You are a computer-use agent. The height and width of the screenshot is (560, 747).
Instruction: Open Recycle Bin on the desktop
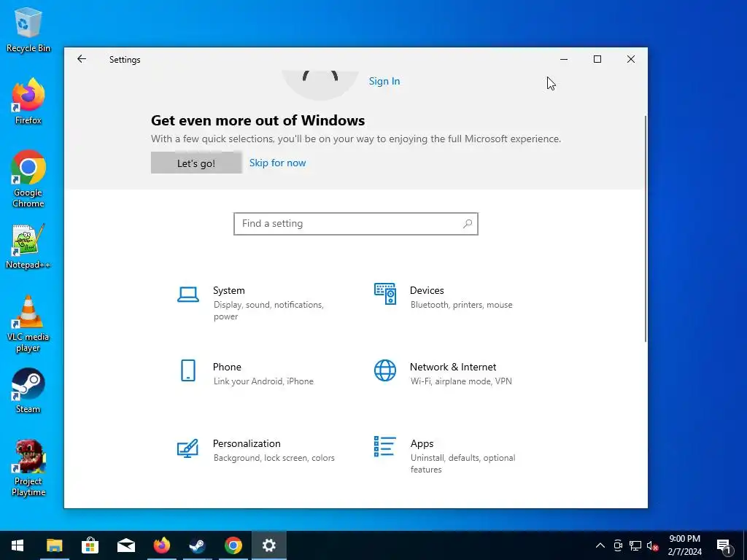(28, 29)
